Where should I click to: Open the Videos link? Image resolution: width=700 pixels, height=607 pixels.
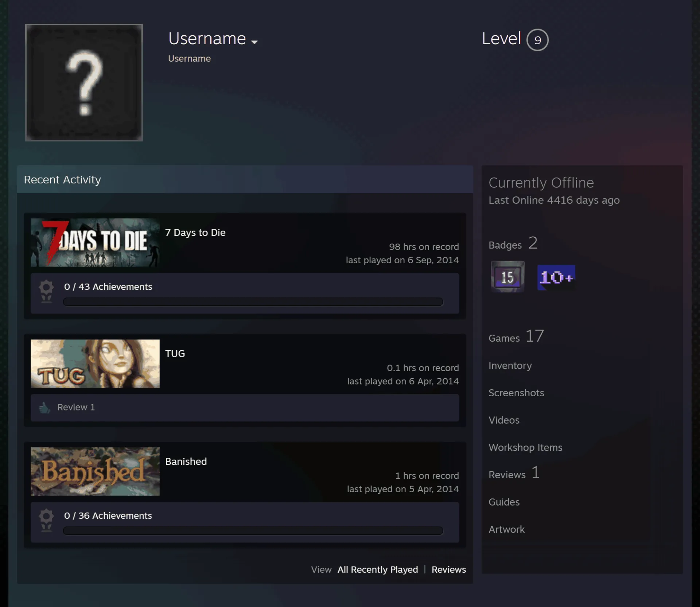click(x=504, y=420)
